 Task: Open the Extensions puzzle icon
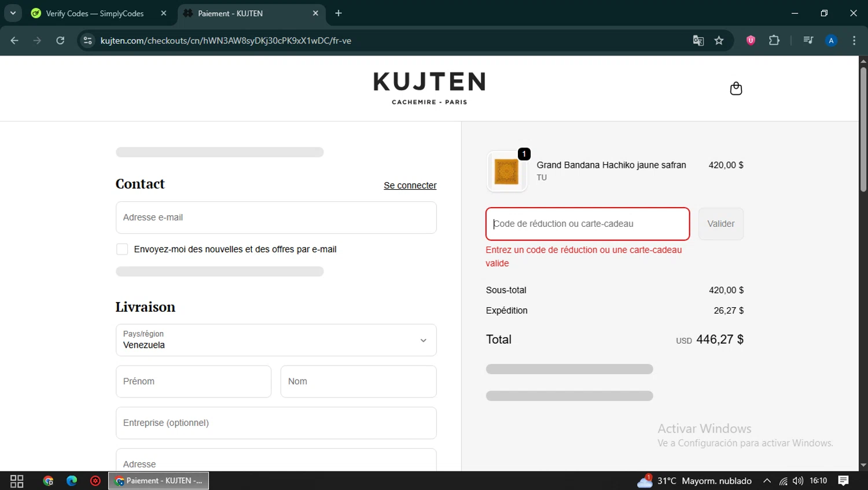[774, 40]
